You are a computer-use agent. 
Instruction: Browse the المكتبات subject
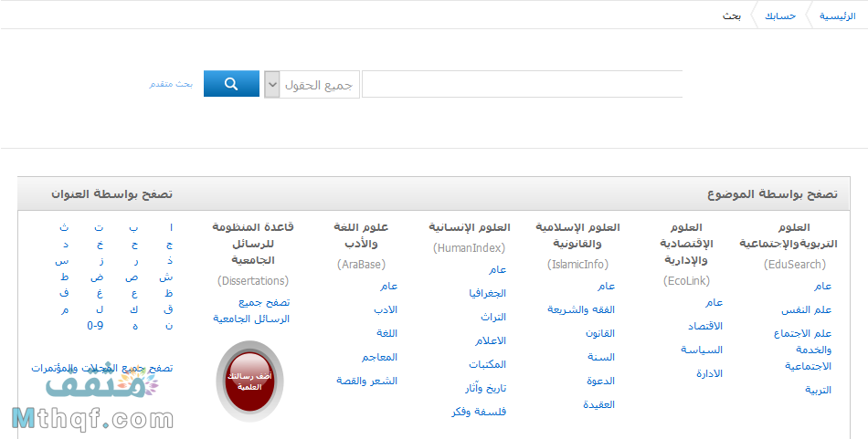(x=488, y=364)
